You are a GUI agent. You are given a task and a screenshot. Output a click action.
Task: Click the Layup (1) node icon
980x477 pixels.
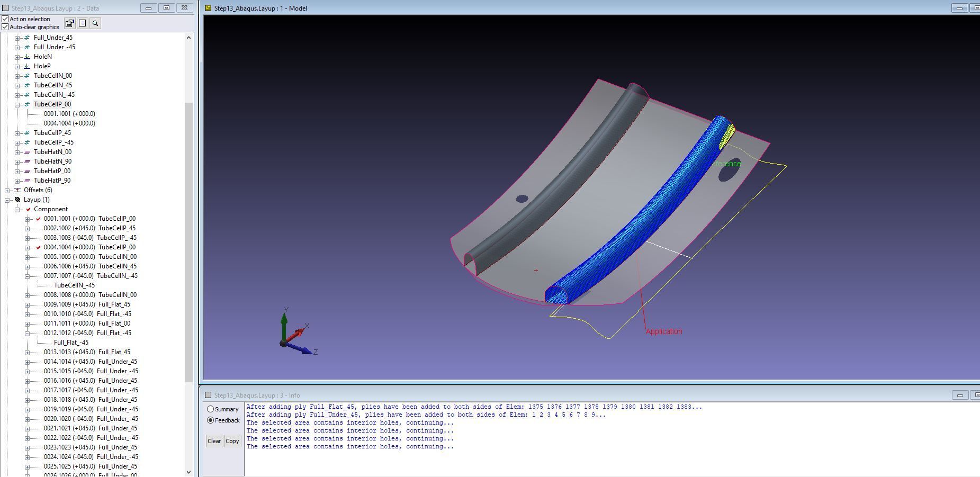point(17,200)
